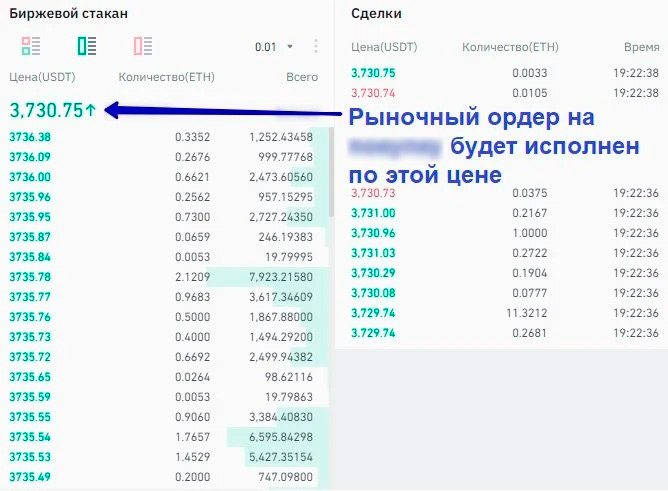Select order book row priced 3735.49
The width and height of the screenshot is (668, 491).
point(164,477)
